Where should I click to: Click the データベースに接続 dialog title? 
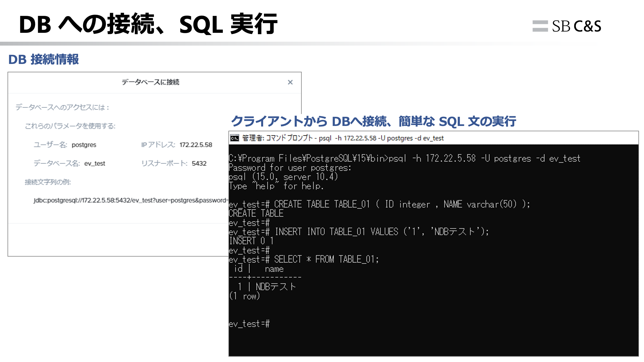tap(151, 82)
